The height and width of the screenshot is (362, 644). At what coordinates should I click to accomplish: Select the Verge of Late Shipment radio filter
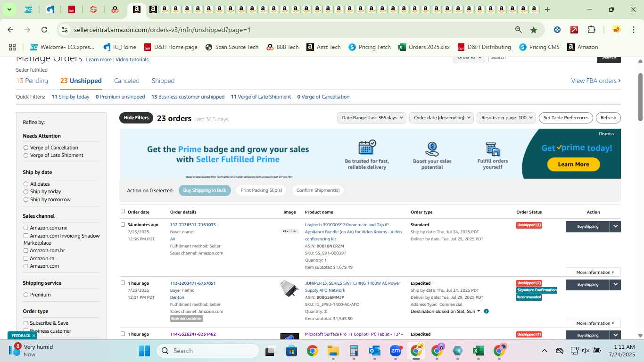(x=26, y=155)
